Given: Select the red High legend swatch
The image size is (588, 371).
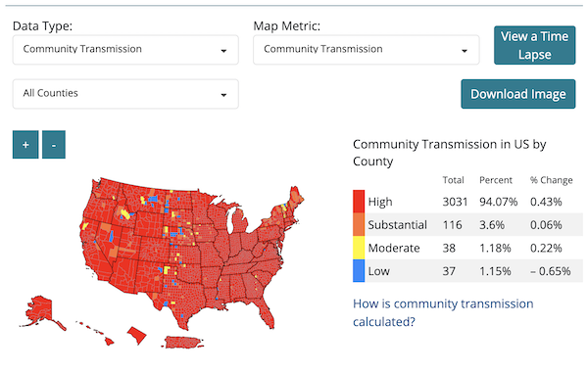Looking at the screenshot, I should point(359,202).
